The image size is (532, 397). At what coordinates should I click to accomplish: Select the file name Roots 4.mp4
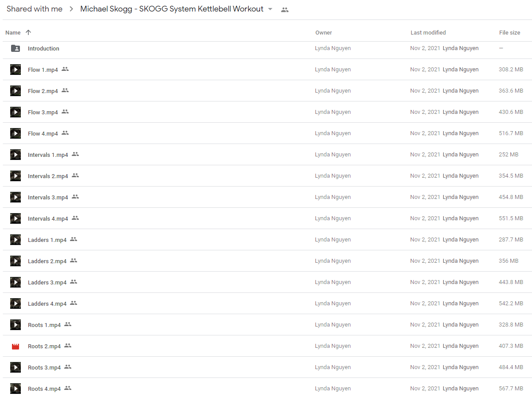click(44, 389)
